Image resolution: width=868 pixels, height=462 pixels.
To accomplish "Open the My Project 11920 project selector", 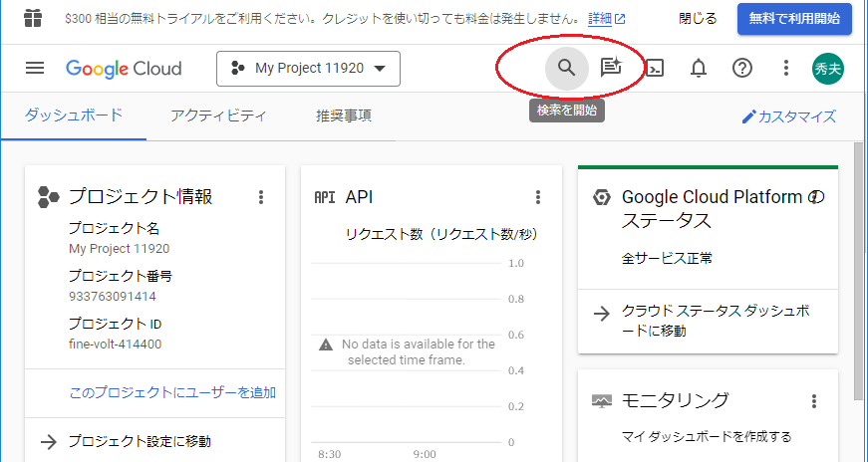I will click(308, 69).
